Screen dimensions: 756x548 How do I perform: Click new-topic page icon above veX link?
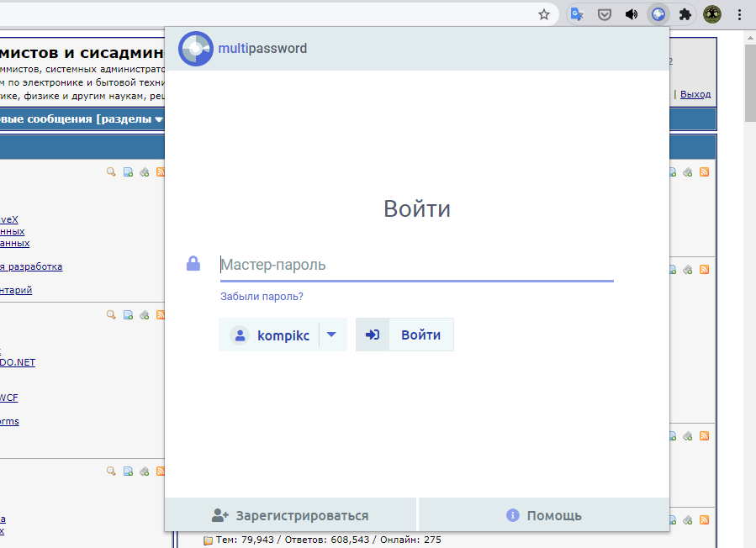(x=128, y=172)
